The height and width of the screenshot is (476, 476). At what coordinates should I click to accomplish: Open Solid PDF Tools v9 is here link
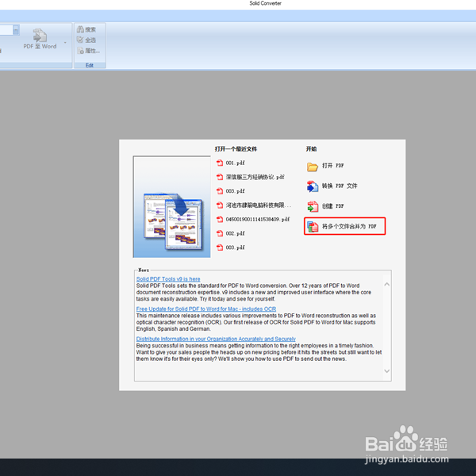168,279
